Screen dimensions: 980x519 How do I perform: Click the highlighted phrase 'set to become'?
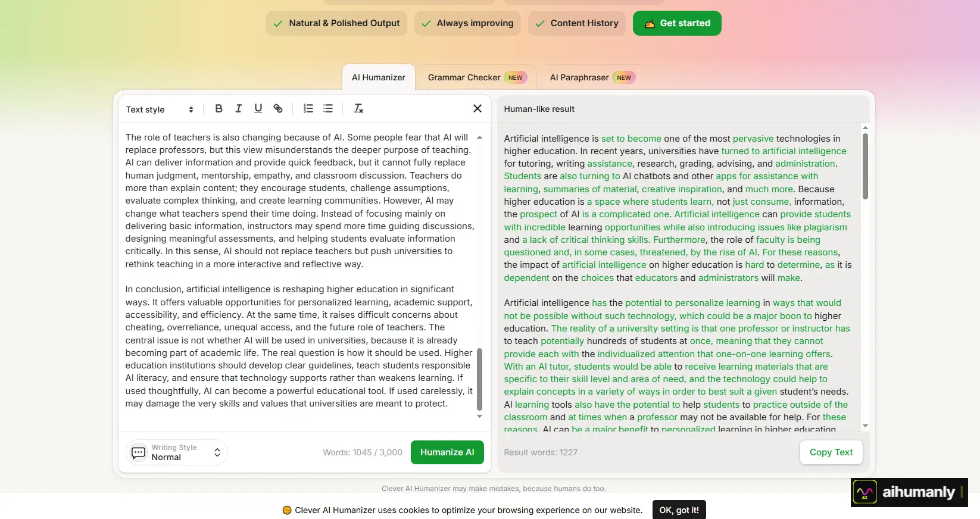631,139
